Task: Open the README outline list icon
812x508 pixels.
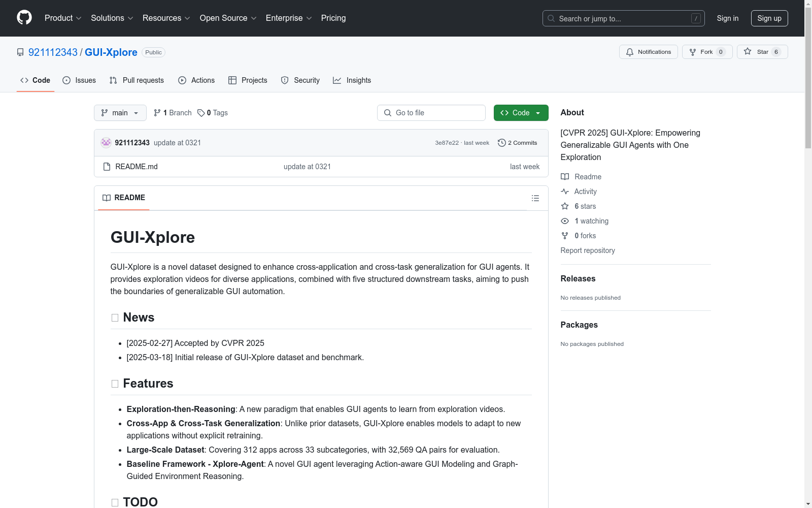Action: pos(535,198)
